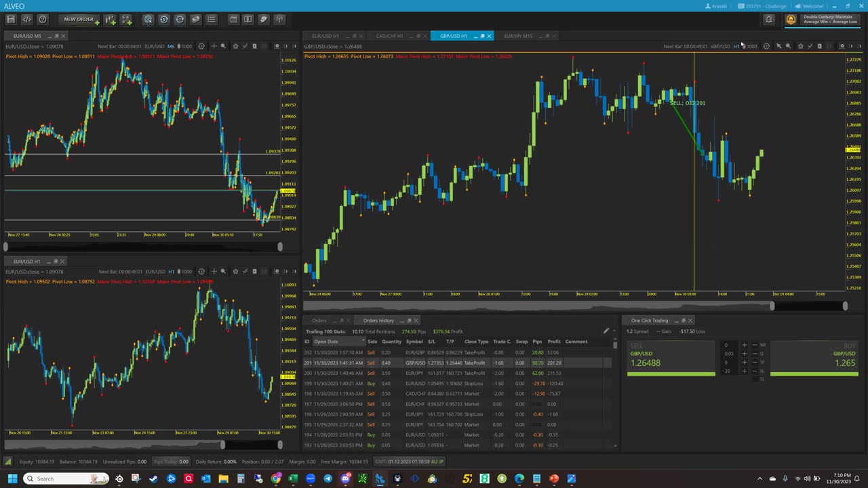Decrease the SL value with minus button
The height and width of the screenshot is (488, 868).
point(755,371)
